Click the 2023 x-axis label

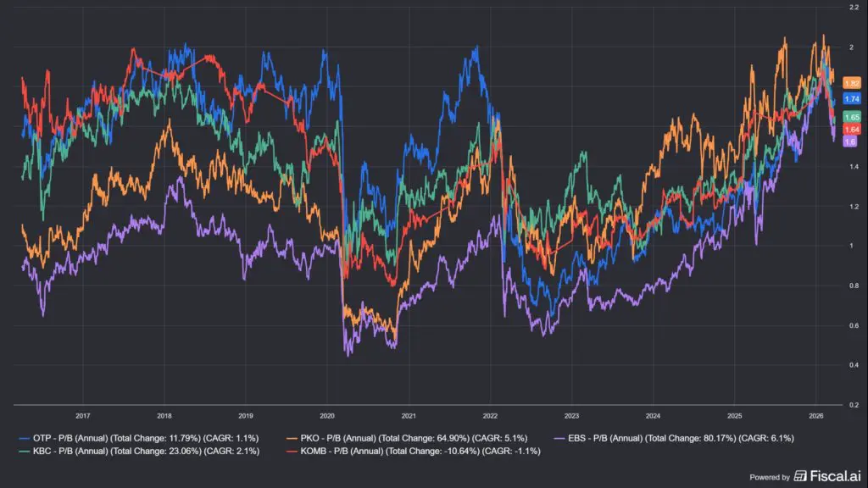(571, 415)
